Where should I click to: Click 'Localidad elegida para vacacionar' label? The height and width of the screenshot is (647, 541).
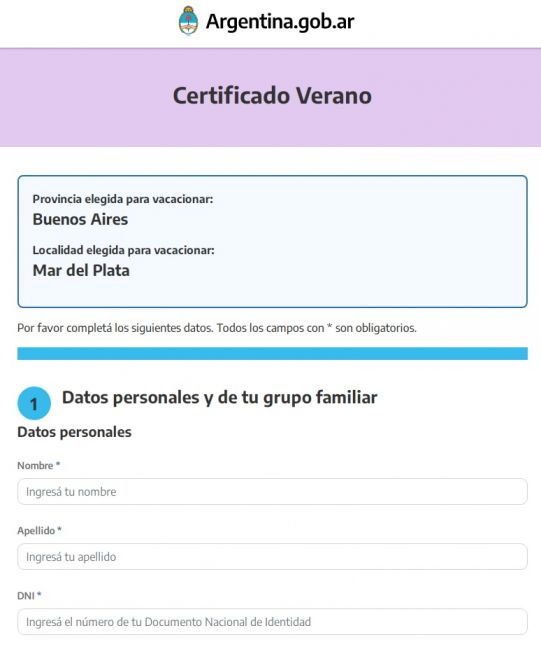click(x=123, y=250)
